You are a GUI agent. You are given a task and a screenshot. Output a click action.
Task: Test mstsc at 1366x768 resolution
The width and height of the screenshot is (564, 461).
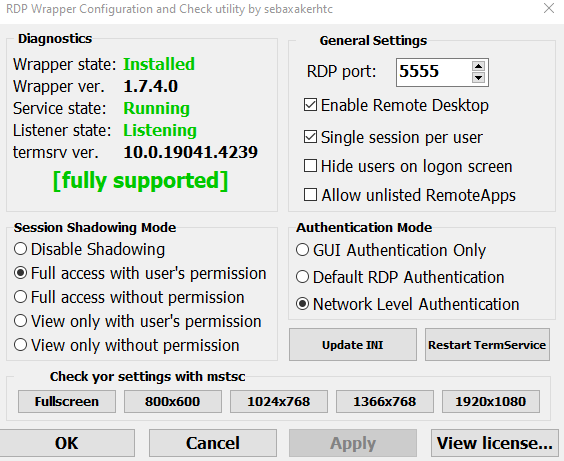click(385, 401)
